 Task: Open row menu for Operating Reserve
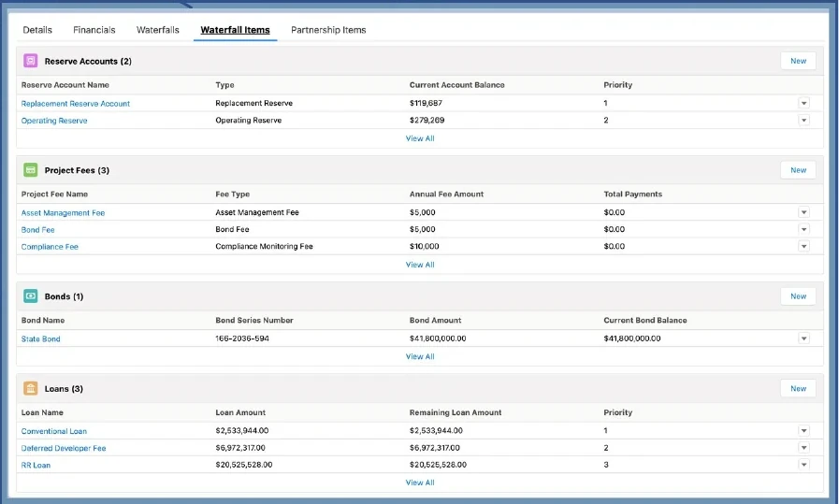[x=803, y=121]
